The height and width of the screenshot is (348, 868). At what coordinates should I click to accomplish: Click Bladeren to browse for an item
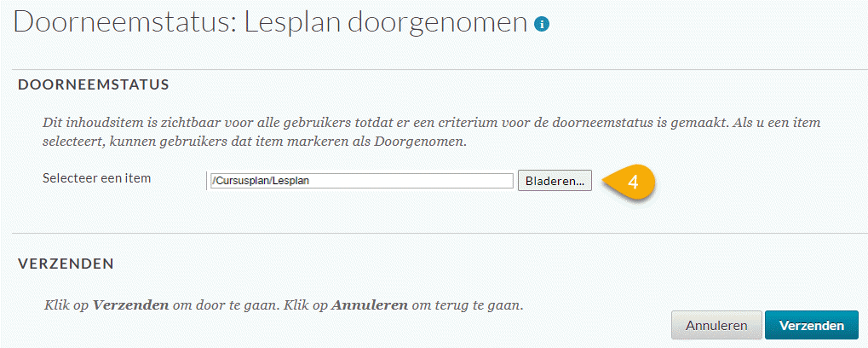(555, 181)
